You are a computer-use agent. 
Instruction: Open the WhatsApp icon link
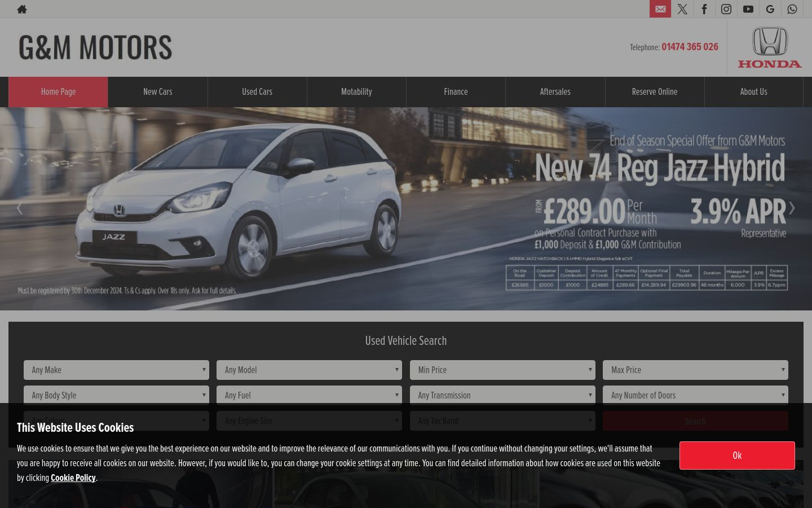[792, 9]
